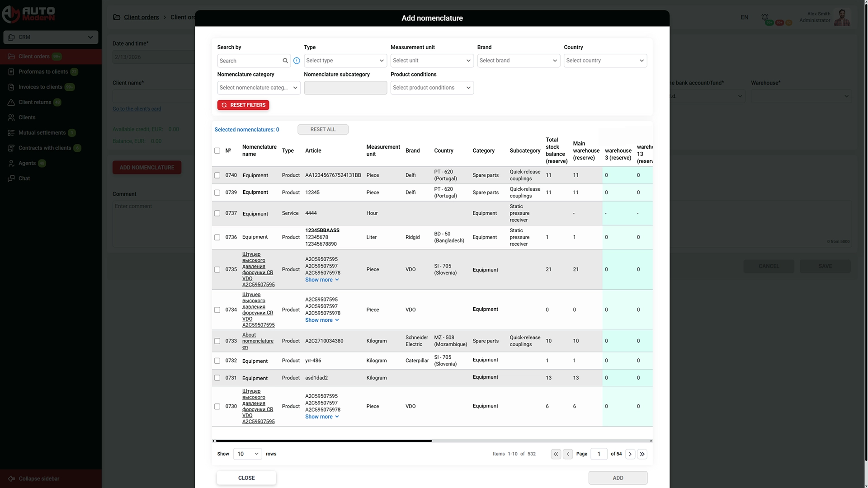Screen dimensions: 868x488
Task: Open the Chat section from the sidebar
Action: [24, 178]
